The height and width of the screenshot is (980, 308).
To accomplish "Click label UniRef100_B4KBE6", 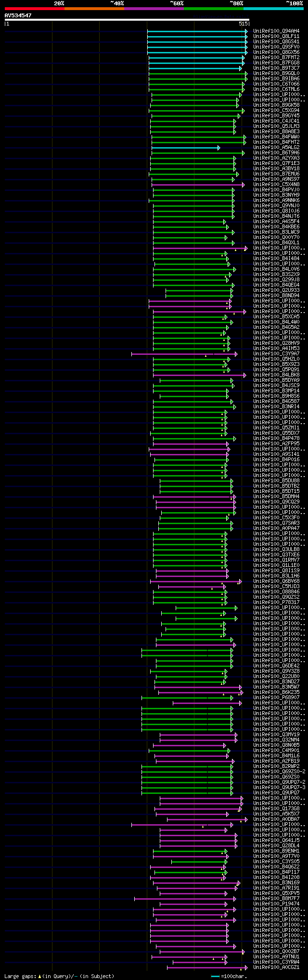I will click(x=276, y=227).
